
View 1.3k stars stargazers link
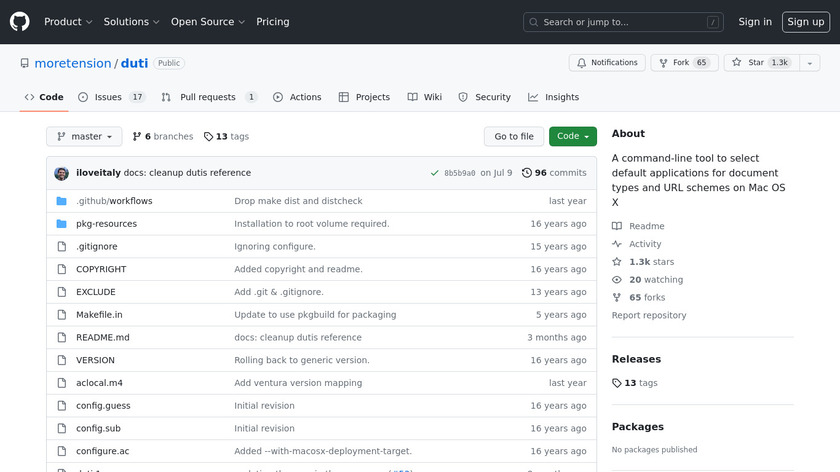[643, 262]
